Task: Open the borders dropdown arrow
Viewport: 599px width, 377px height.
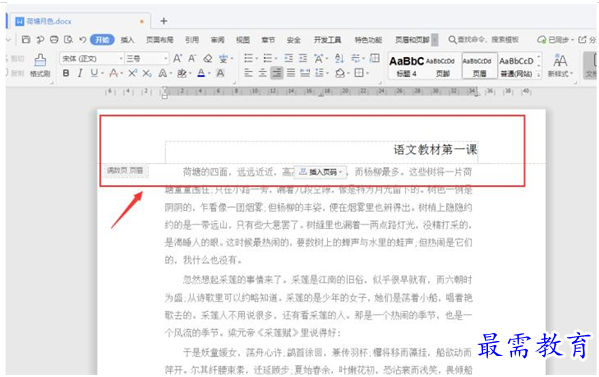Action: click(367, 73)
